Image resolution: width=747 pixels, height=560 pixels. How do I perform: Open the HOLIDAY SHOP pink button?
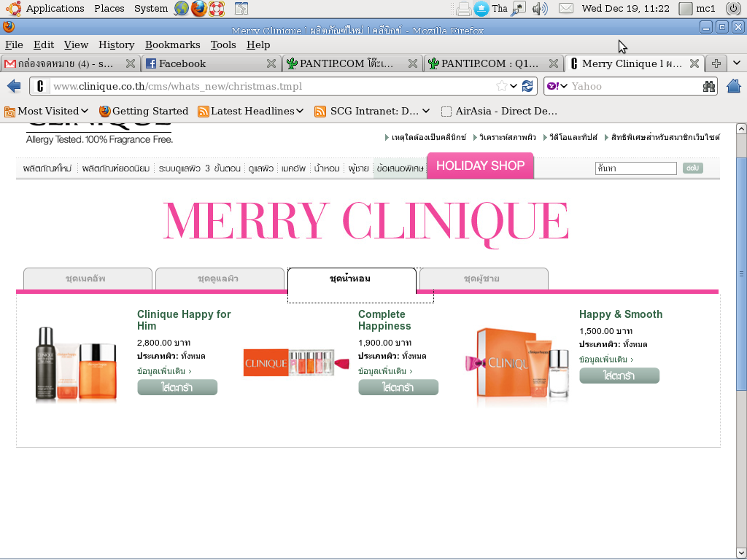pos(480,166)
